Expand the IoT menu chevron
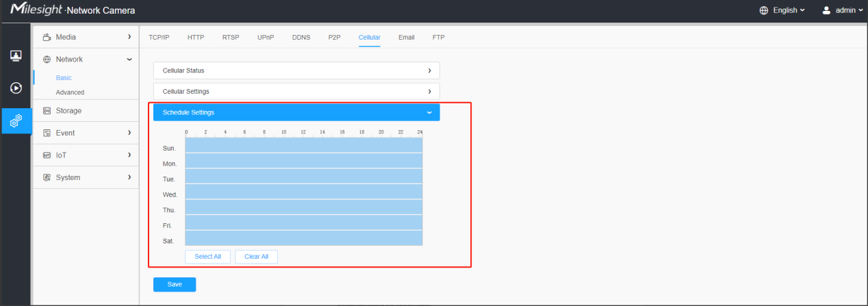Image resolution: width=868 pixels, height=306 pixels. [x=129, y=155]
